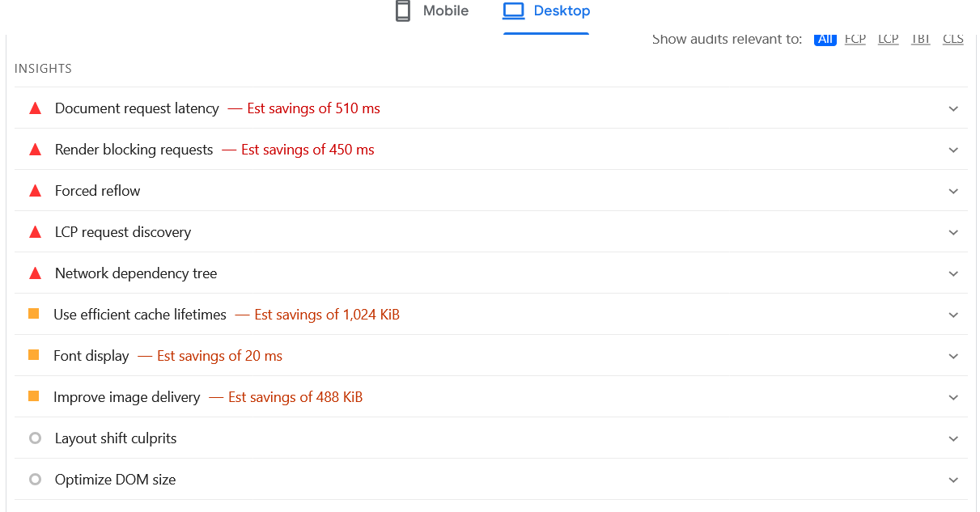The width and height of the screenshot is (980, 512).
Task: Filter audits by FCP
Action: [x=855, y=39]
